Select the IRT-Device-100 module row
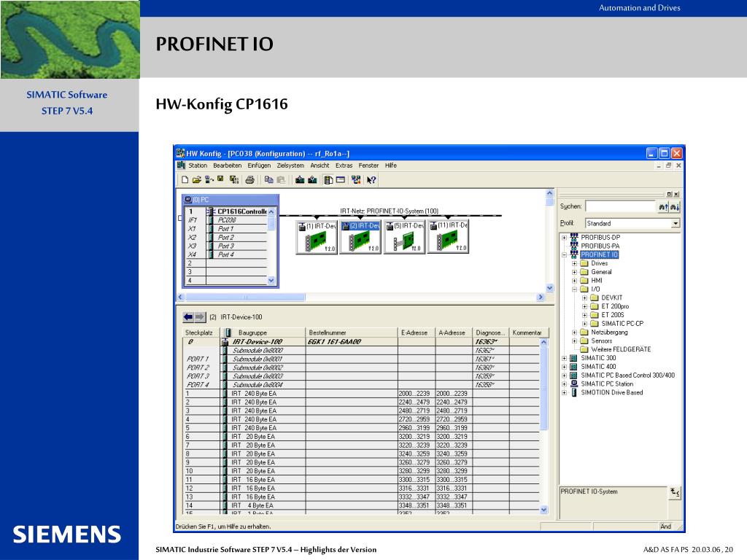 (362, 341)
